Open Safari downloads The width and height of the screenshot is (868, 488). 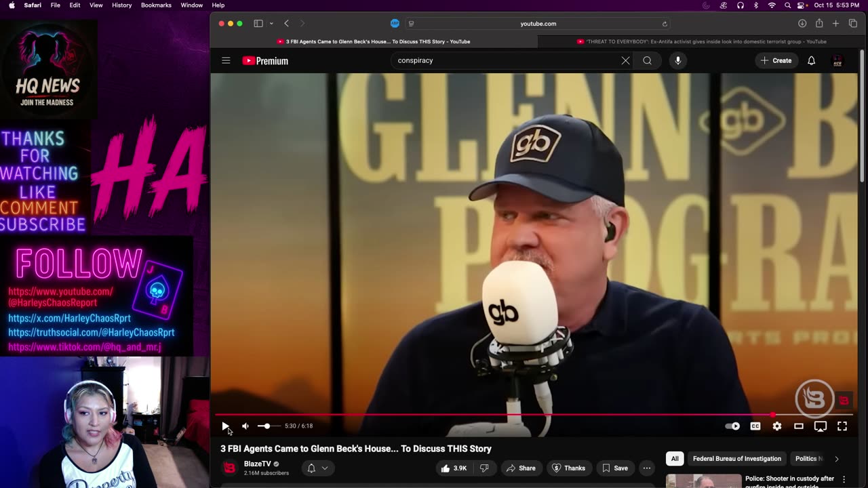pos(802,24)
